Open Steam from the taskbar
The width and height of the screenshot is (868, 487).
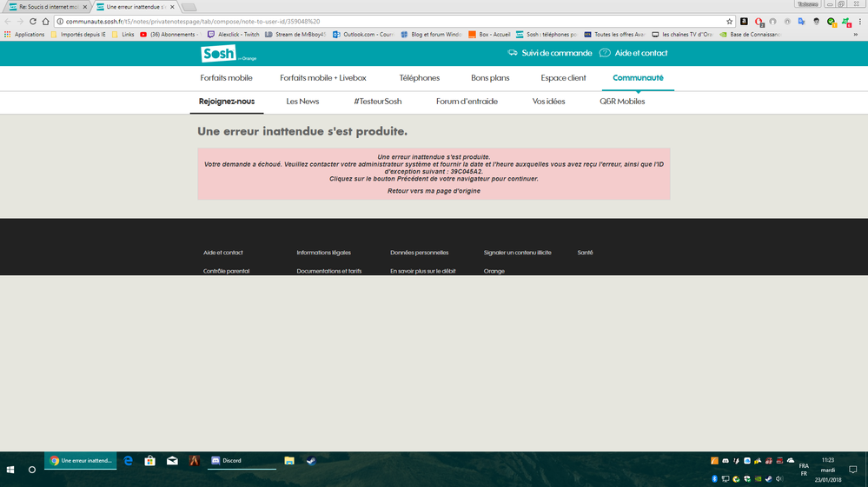pyautogui.click(x=311, y=461)
